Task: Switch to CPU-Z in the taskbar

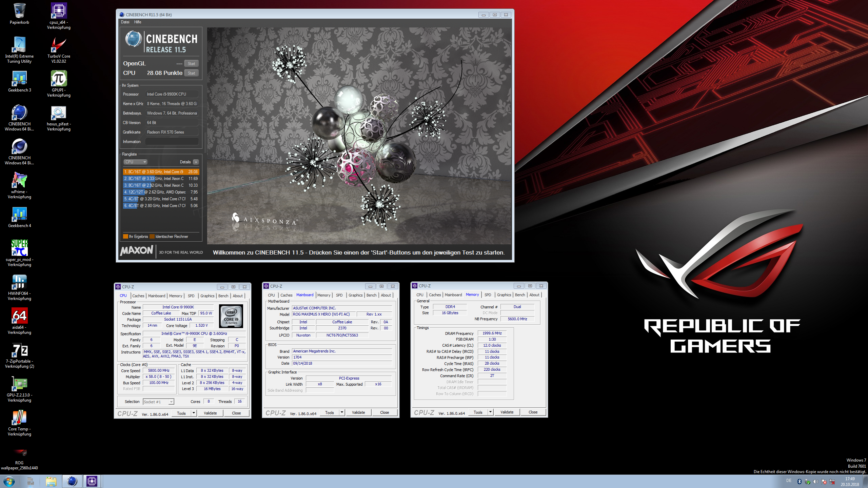Action: pyautogui.click(x=92, y=481)
